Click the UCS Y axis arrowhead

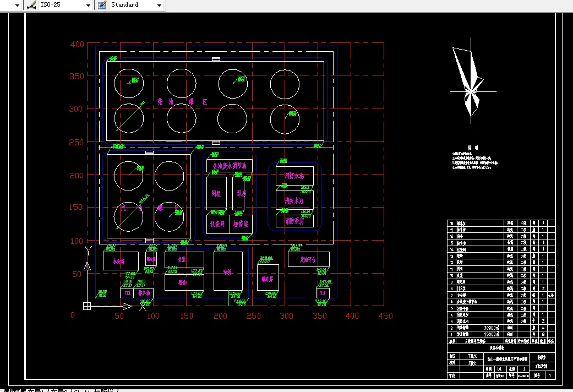[x=87, y=266]
